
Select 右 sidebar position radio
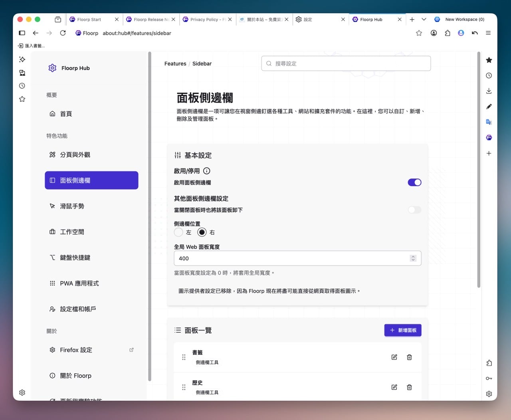point(202,232)
